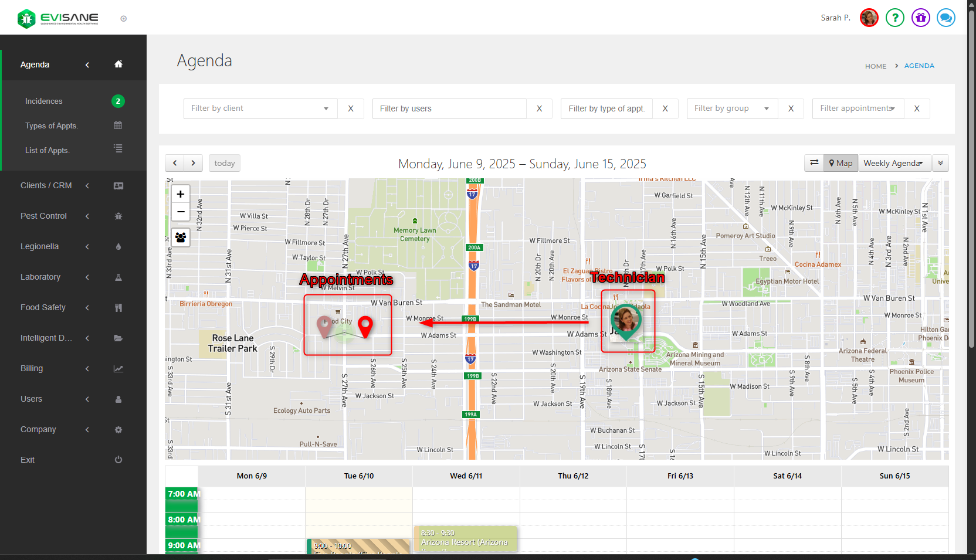Click the Billing chart icon
976x560 pixels.
118,369
